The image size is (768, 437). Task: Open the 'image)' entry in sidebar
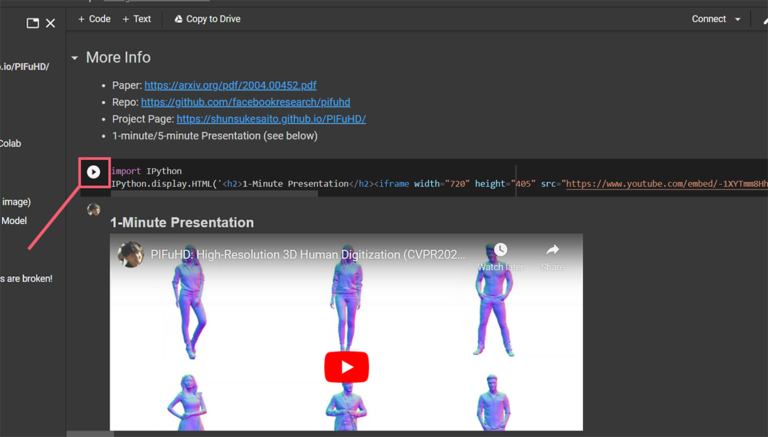(x=16, y=202)
